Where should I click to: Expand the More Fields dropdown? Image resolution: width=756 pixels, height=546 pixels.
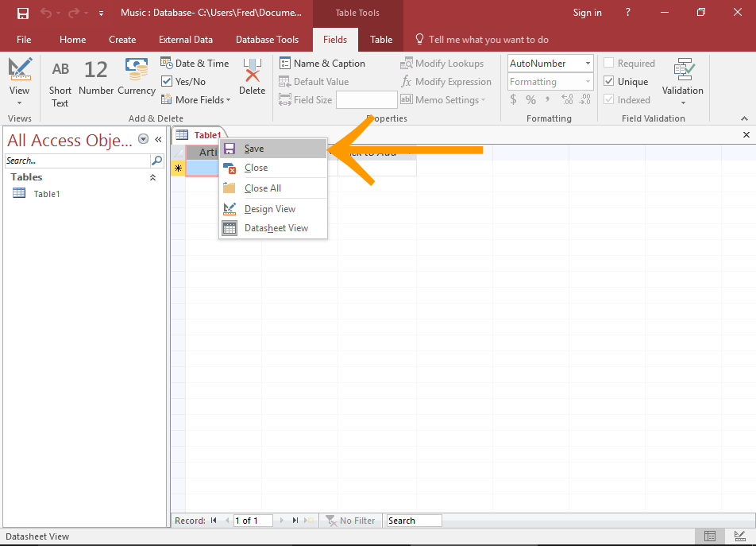coord(196,100)
